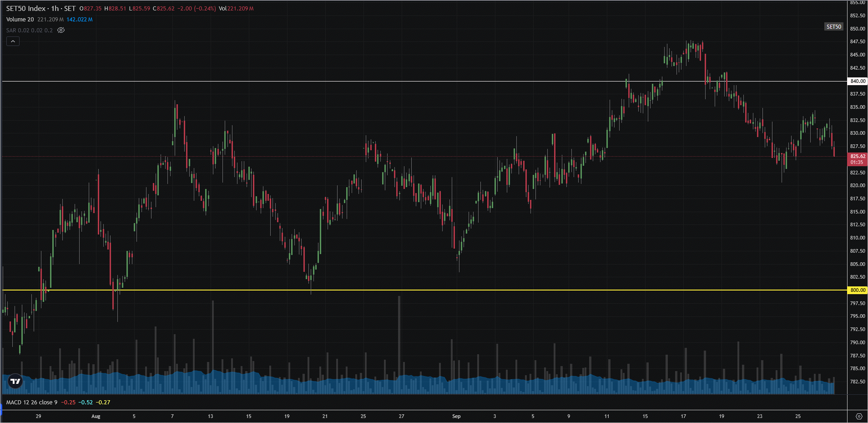868x423 pixels.
Task: Click the Aug label on the time axis
Action: (96, 416)
